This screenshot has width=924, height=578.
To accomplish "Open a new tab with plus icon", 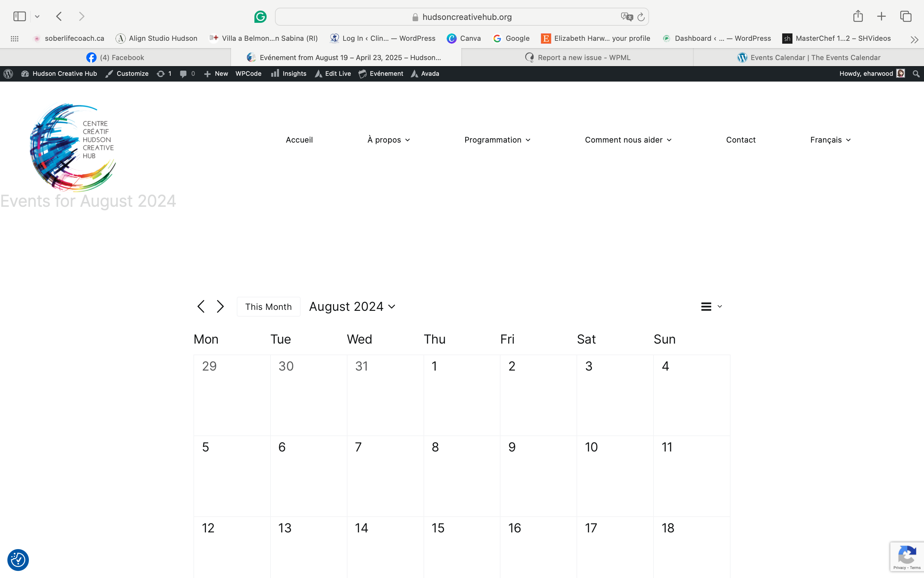I will click(881, 16).
